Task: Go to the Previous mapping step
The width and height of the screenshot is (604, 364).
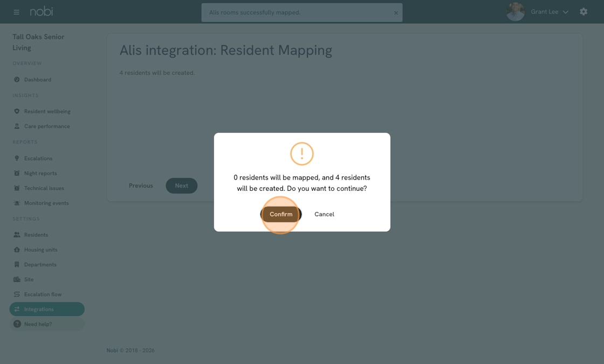Action: (141, 186)
